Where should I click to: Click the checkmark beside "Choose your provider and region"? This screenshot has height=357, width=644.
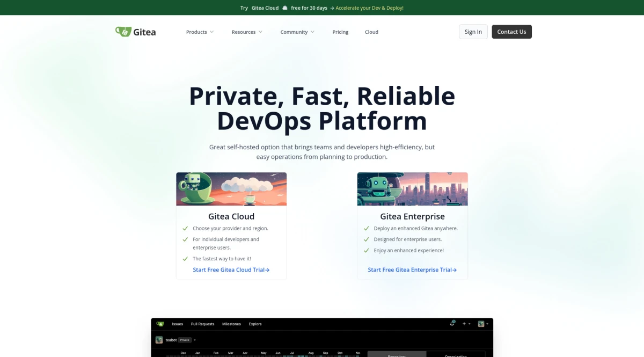(185, 228)
